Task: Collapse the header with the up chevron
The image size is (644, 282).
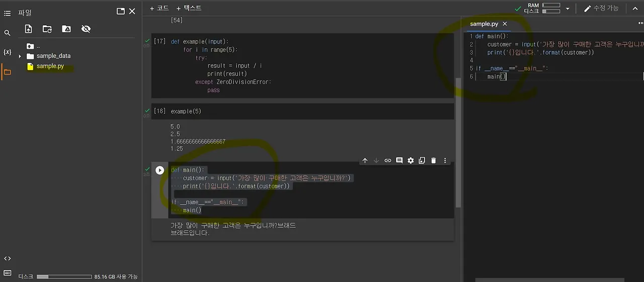Action: [x=635, y=9]
